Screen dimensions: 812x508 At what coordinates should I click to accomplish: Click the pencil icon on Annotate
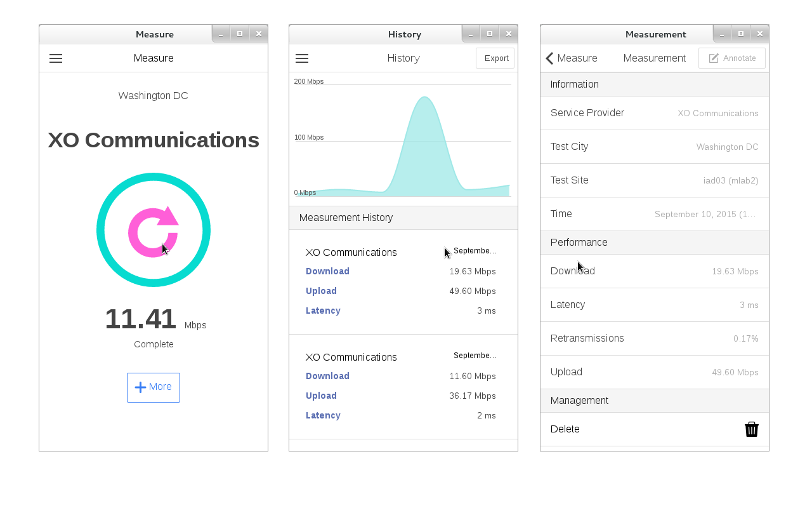(714, 58)
